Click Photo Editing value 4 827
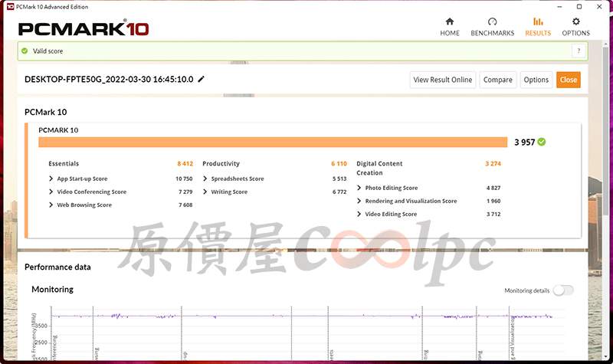Viewport: 613px width, 364px height. point(493,188)
